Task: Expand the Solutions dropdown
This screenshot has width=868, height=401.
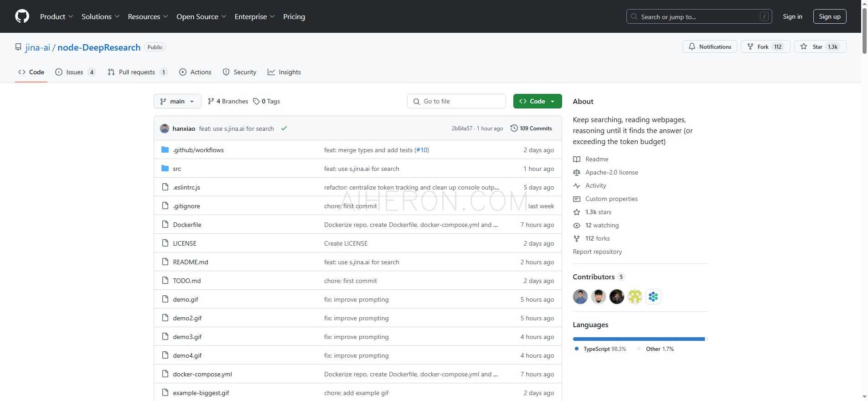Action: [100, 16]
